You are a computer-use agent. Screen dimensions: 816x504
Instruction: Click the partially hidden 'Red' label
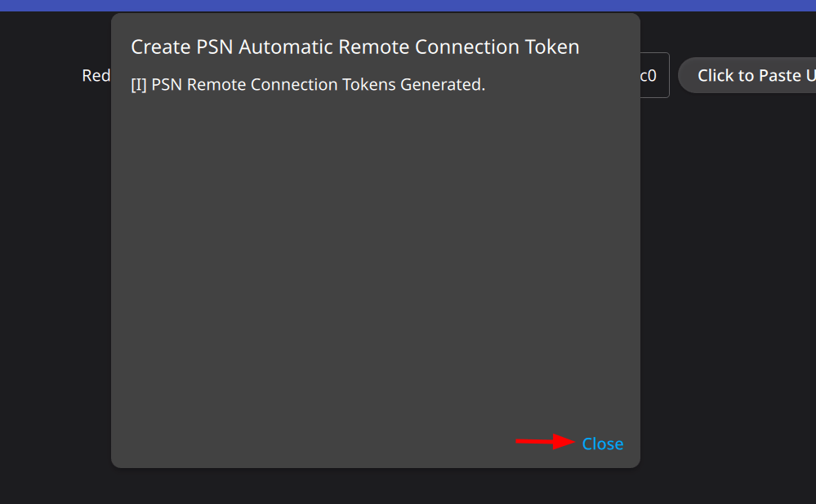(x=96, y=75)
